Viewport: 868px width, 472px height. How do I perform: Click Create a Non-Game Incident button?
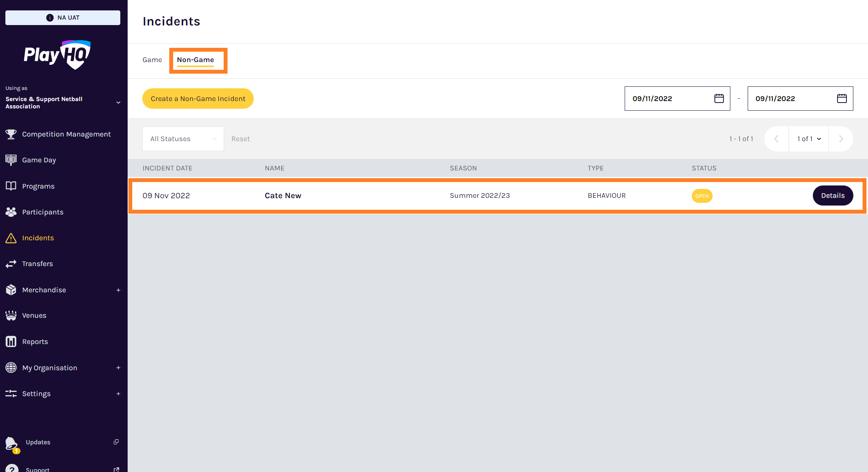pos(198,99)
